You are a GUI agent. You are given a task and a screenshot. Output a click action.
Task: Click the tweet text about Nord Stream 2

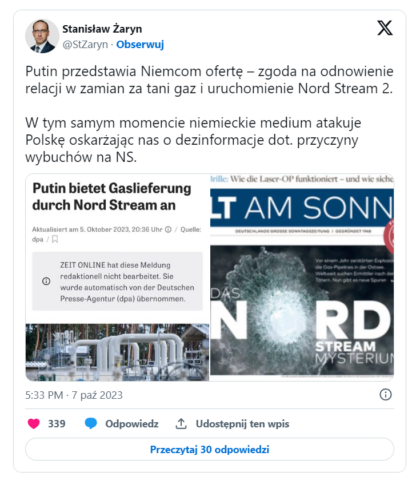click(209, 80)
